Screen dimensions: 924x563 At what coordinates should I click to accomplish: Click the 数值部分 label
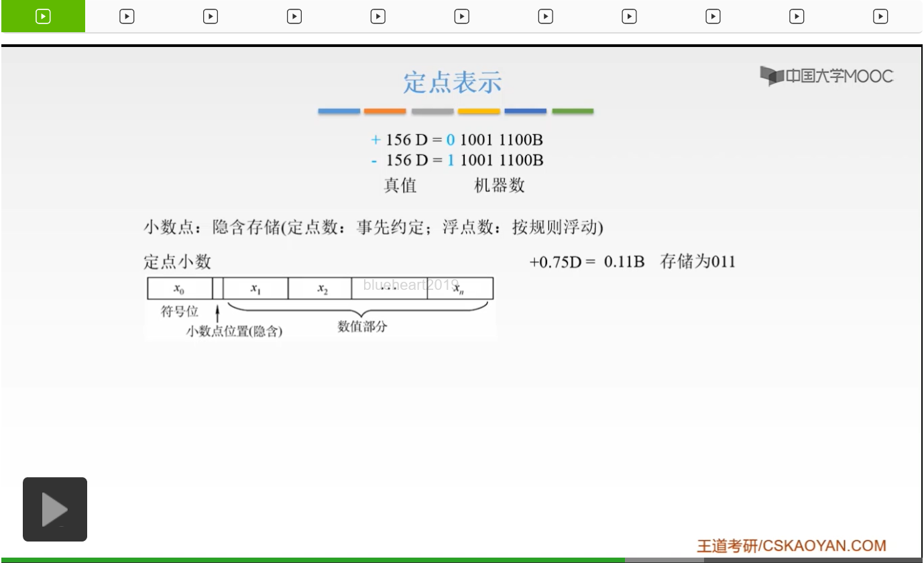[x=362, y=327]
